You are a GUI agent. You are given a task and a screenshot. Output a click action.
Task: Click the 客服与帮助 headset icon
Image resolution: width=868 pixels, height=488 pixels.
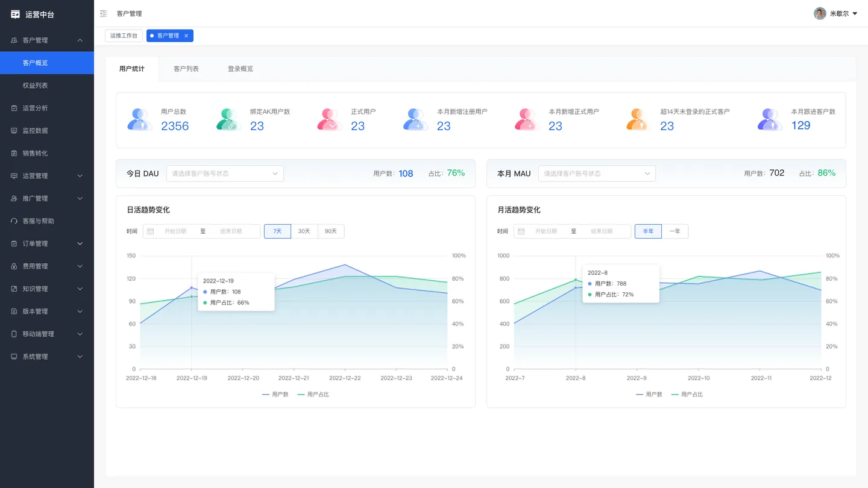14,221
